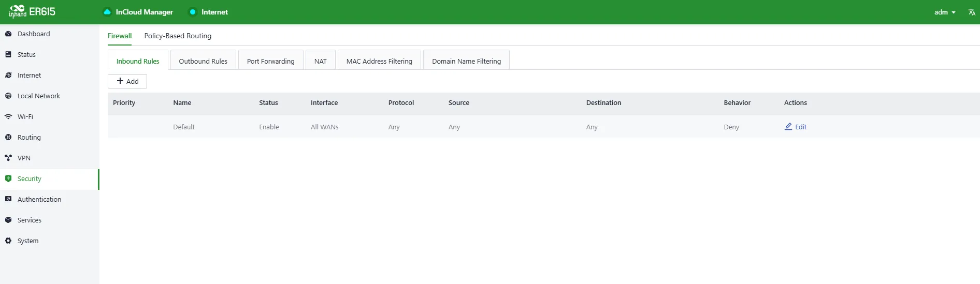This screenshot has height=284, width=980.
Task: Click the Actions column header
Action: pos(796,102)
